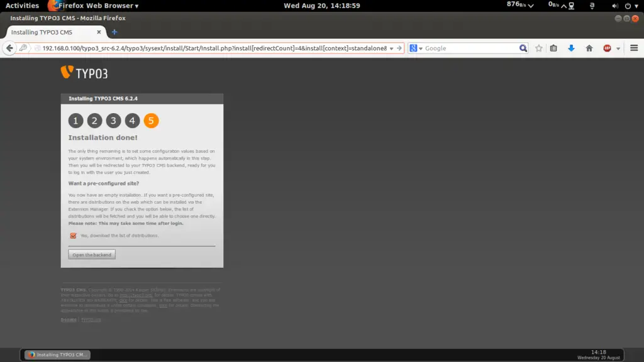Click the Adblock Plus icon

click(x=607, y=48)
